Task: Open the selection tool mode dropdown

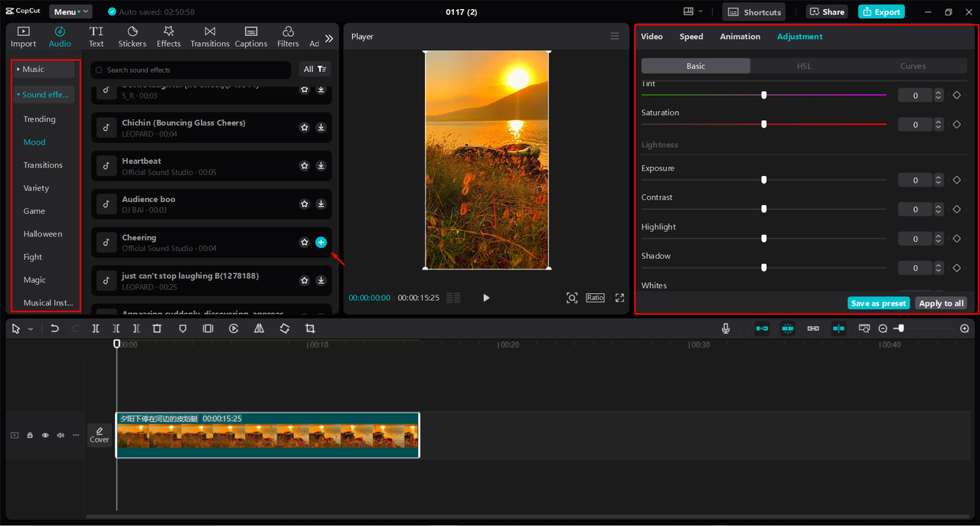Action: pyautogui.click(x=31, y=328)
